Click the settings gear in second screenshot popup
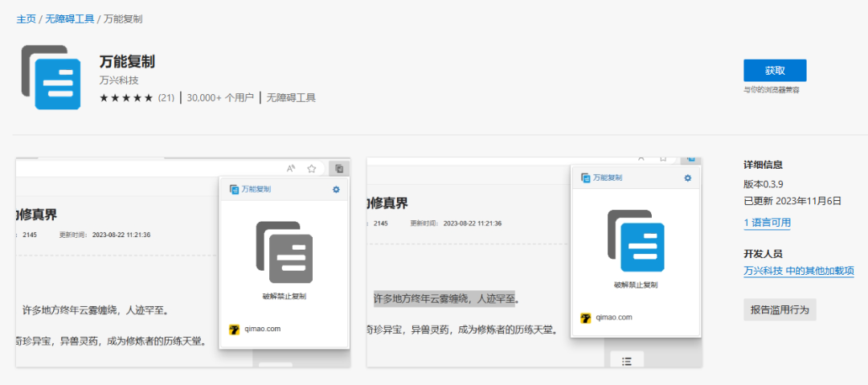868x385 pixels. tap(687, 178)
